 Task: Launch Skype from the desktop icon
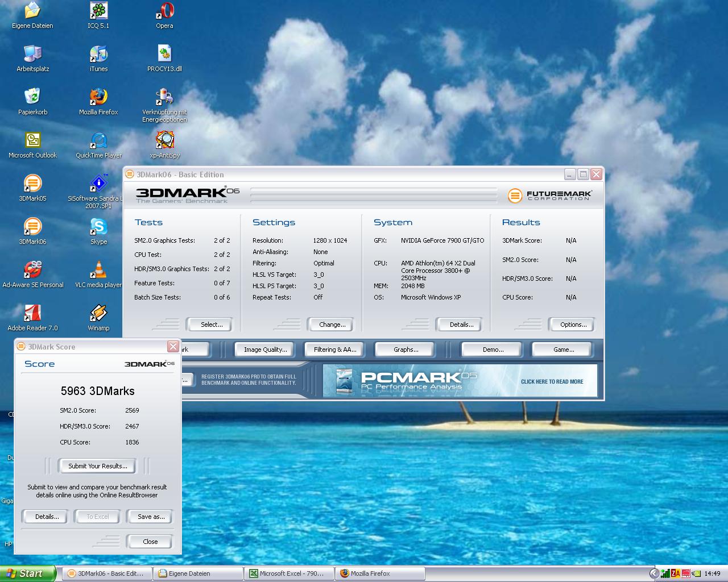[x=98, y=231]
